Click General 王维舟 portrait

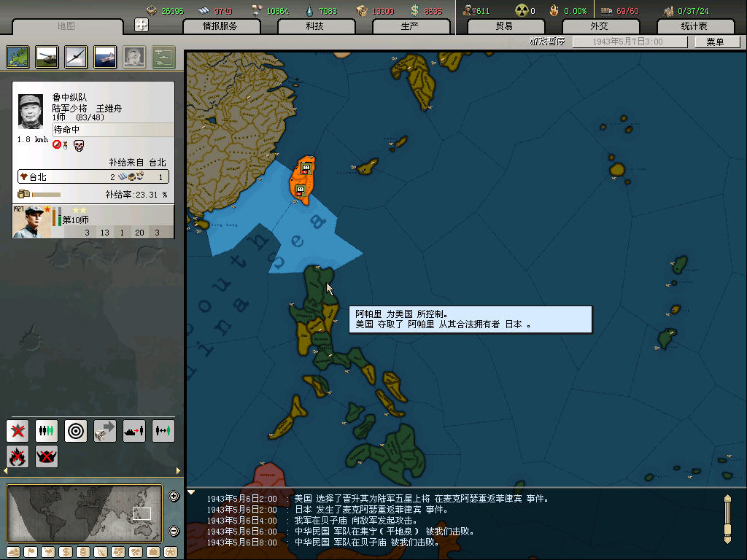[31, 111]
